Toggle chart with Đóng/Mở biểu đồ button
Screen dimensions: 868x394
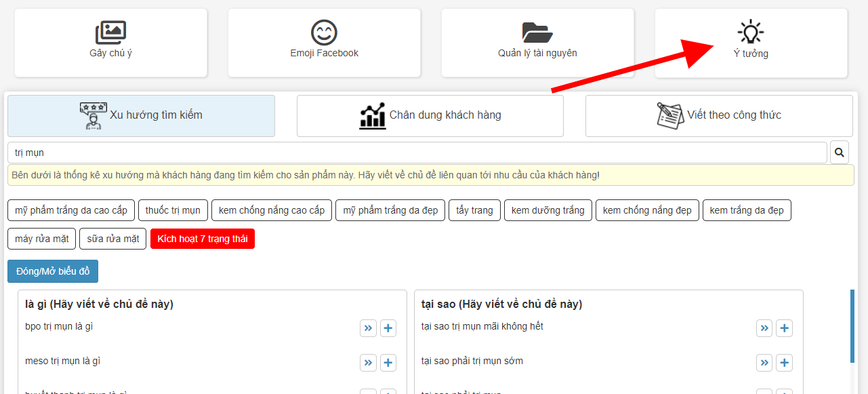click(x=53, y=271)
